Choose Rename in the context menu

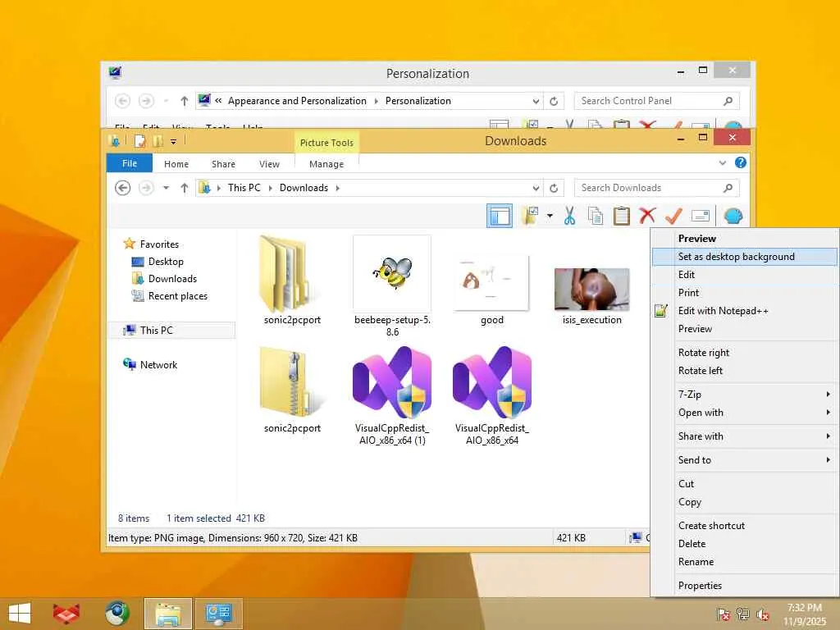point(745,562)
